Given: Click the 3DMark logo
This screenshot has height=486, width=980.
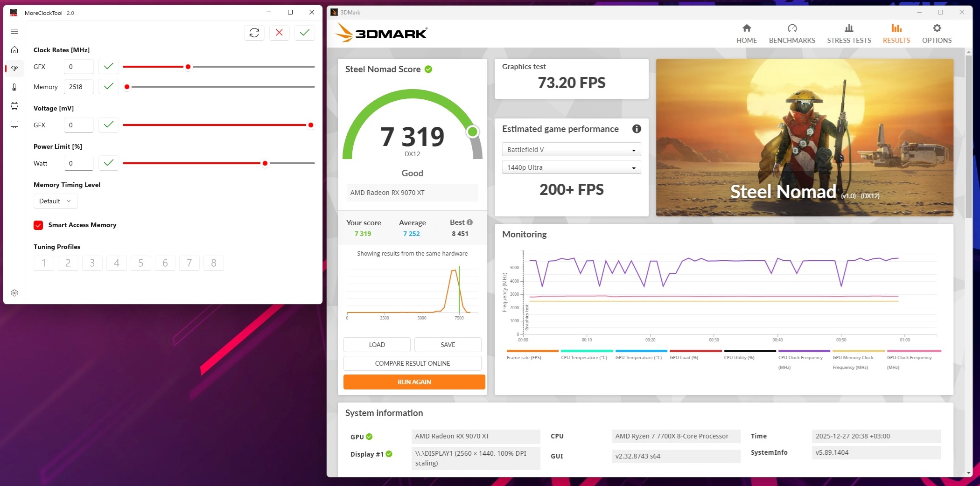Looking at the screenshot, I should [381, 33].
